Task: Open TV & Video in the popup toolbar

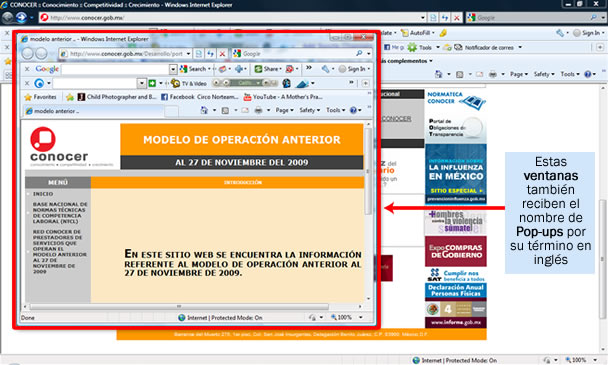Action: pos(189,83)
